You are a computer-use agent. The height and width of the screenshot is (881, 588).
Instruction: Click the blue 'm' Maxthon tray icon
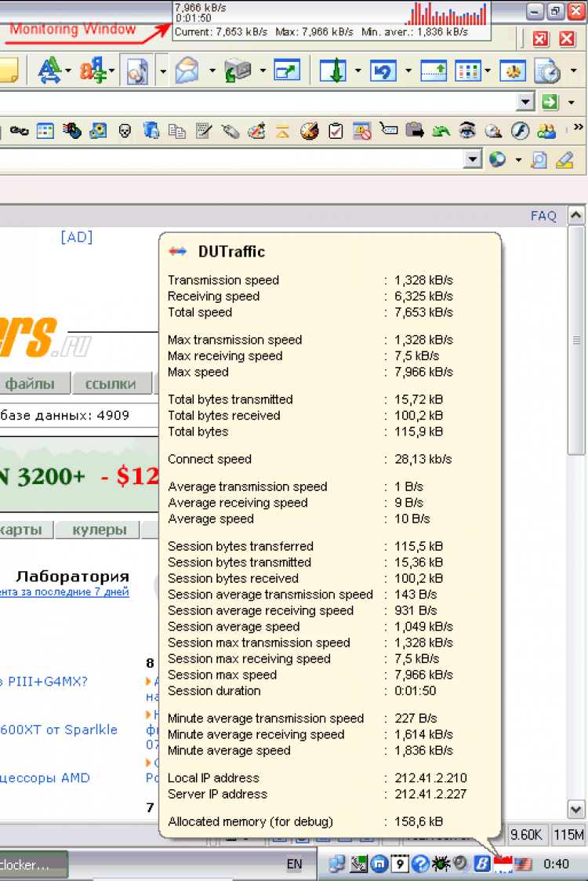[379, 865]
